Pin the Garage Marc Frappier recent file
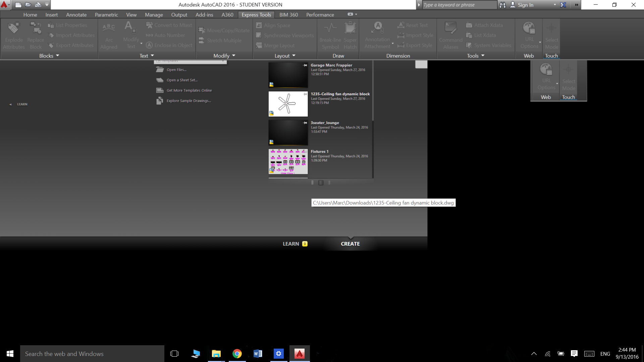This screenshot has height=362, width=644. point(306,65)
